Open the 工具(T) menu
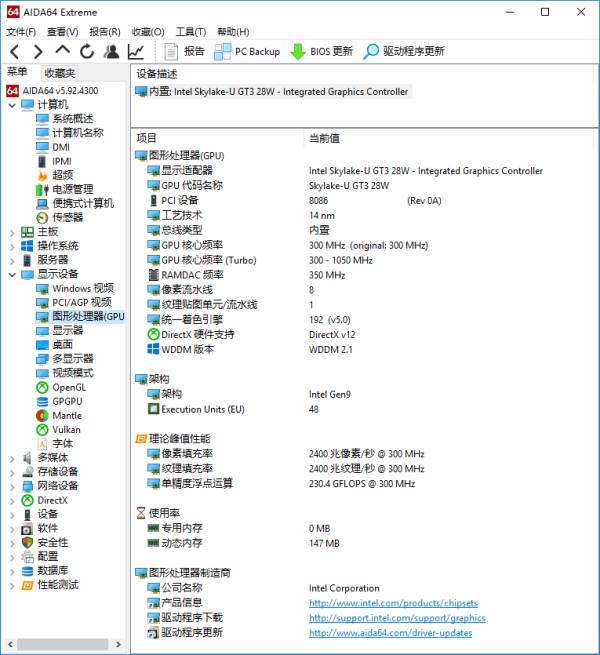The height and width of the screenshot is (655, 600). [191, 32]
